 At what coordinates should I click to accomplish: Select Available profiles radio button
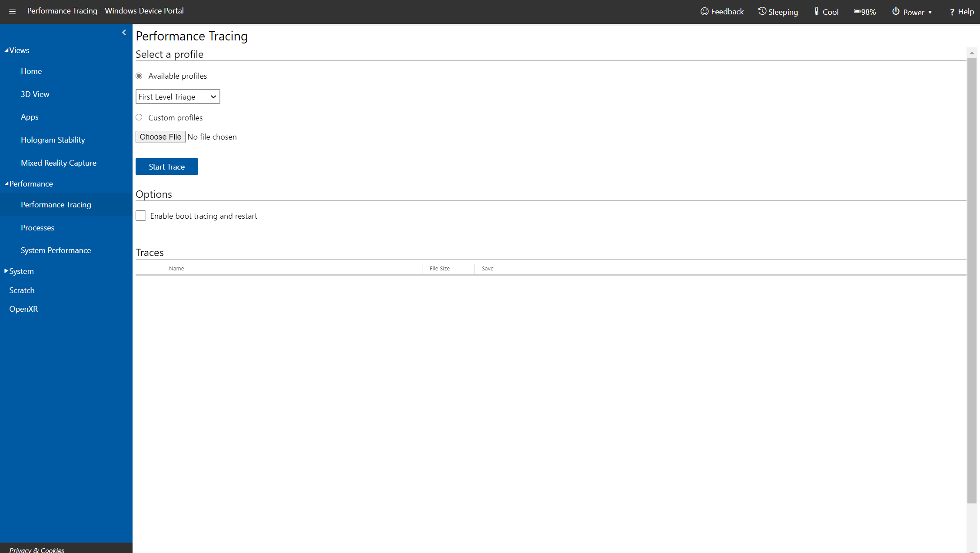point(140,76)
